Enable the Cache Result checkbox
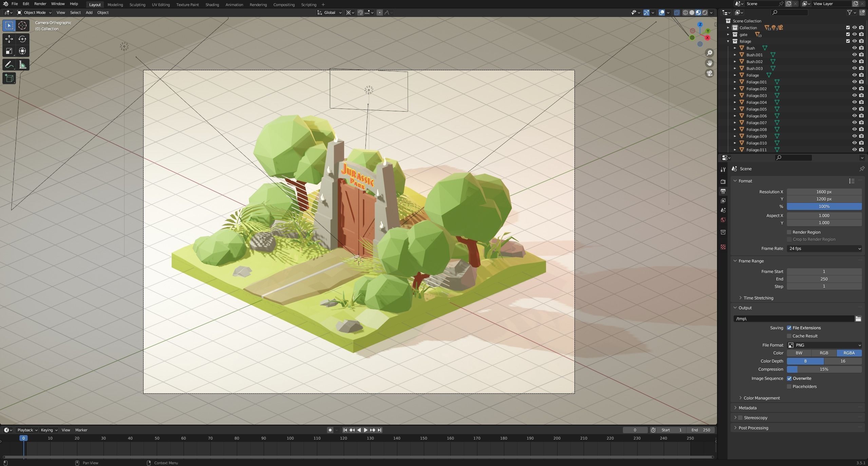The width and height of the screenshot is (868, 466). pos(789,336)
